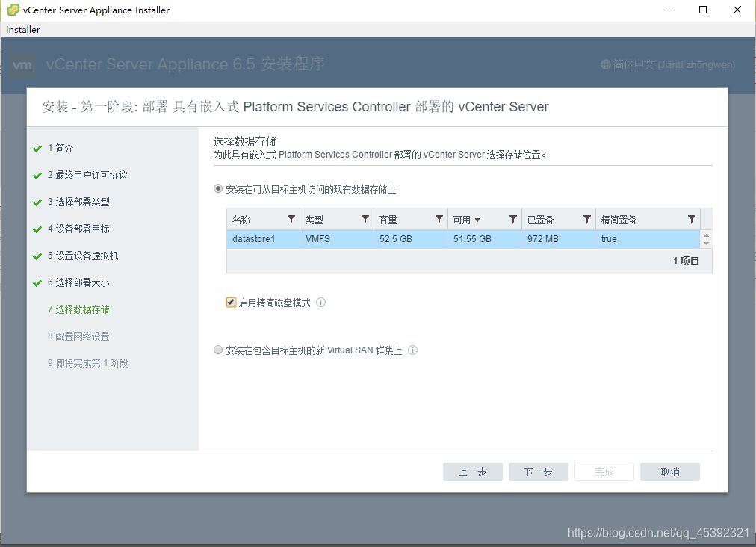Filter the 类型 column
The image size is (756, 547).
click(x=365, y=220)
